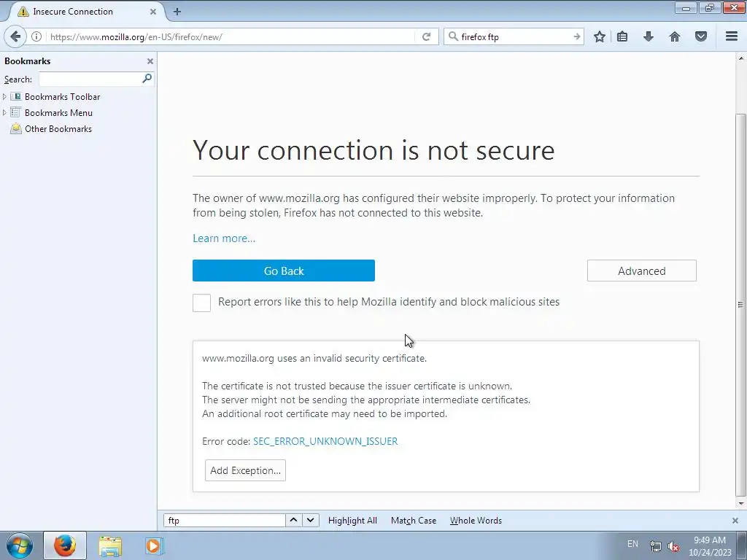
Task: Click the muted volume tray icon
Action: tap(673, 546)
